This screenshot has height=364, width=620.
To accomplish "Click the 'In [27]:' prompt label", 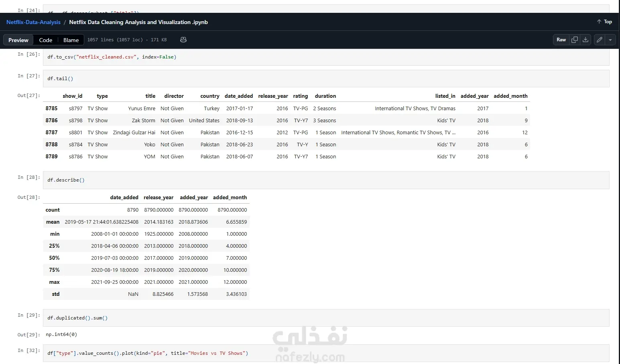I will (29, 76).
